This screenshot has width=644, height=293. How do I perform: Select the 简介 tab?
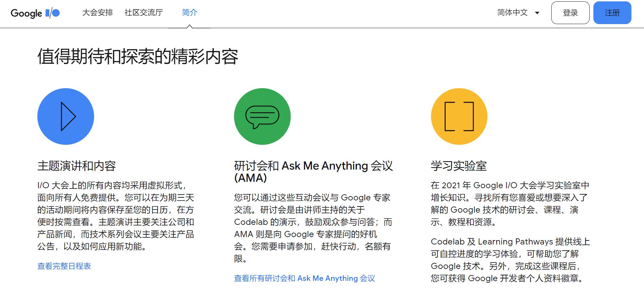(190, 13)
